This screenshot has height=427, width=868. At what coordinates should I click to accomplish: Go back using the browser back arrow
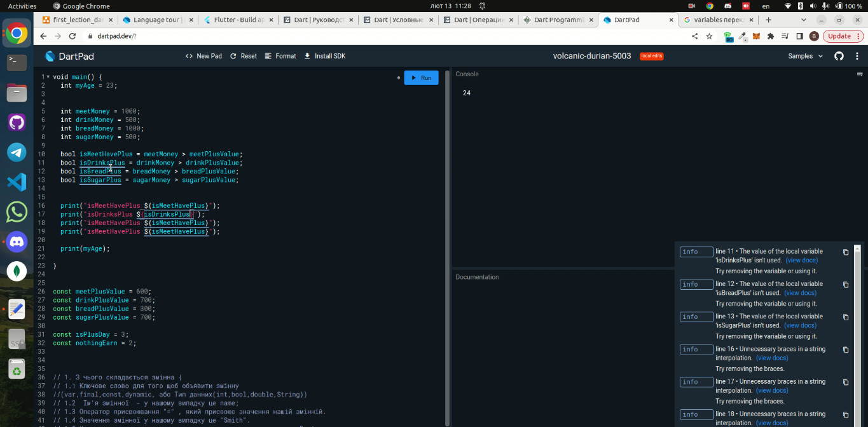click(x=43, y=36)
